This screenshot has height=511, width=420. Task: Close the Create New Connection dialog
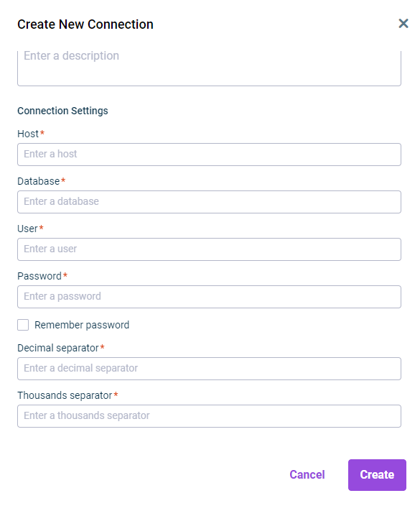(403, 24)
